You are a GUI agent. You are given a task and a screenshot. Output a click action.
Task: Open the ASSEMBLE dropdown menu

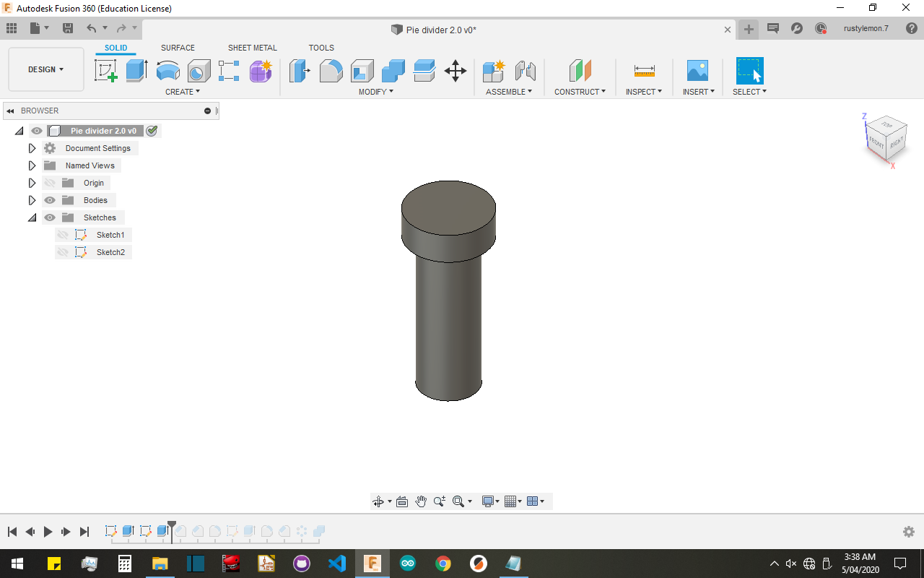tap(509, 92)
